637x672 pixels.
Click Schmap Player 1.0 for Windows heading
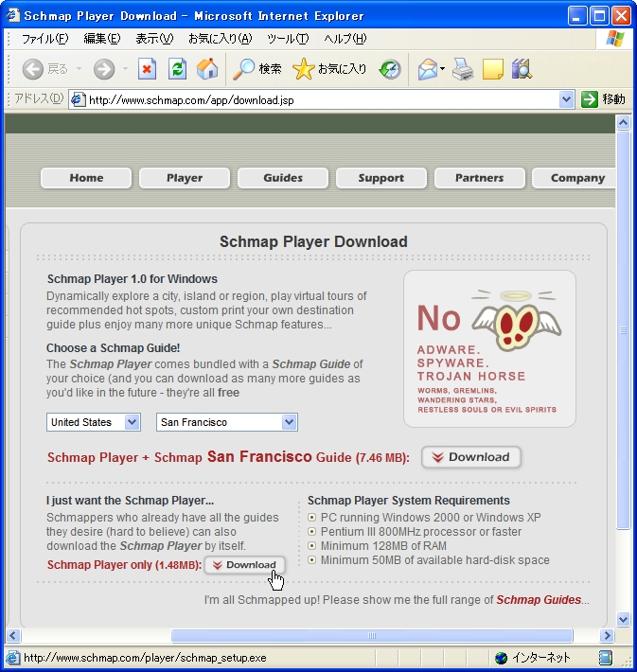[x=132, y=278]
